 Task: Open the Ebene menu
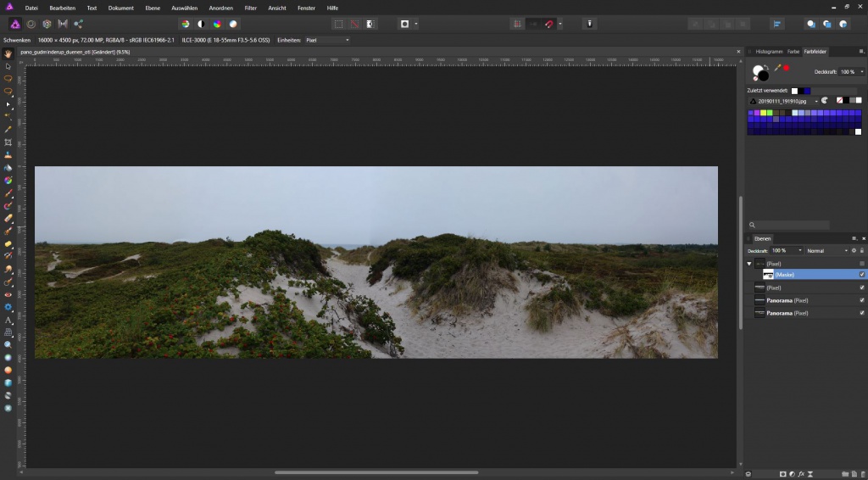(x=153, y=8)
